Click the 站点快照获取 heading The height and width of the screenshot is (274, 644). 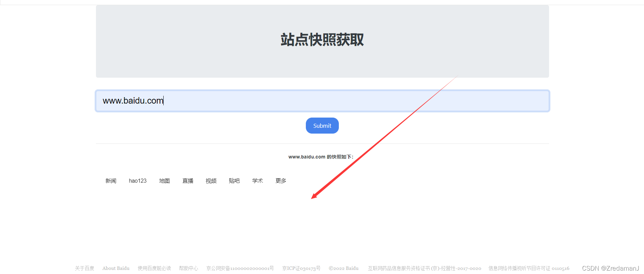pos(322,40)
